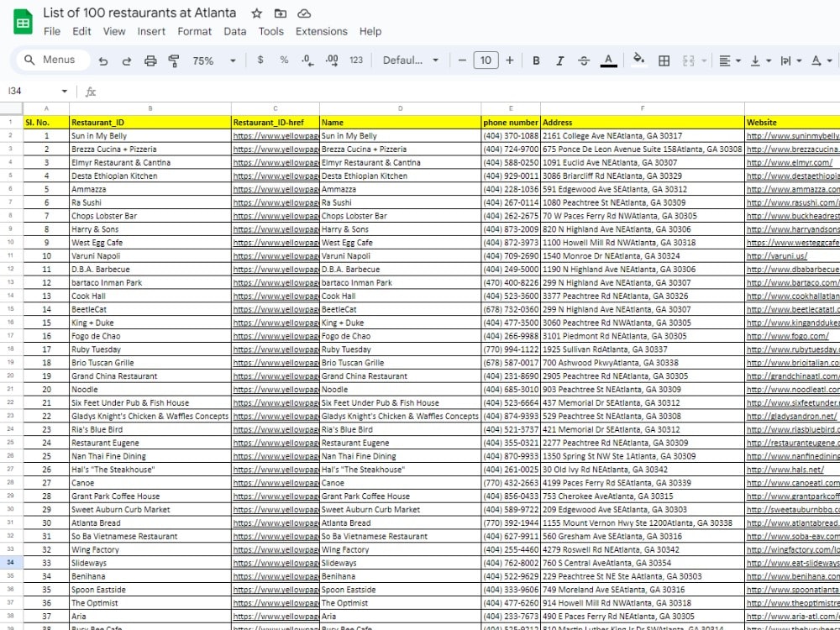Format as currency with dollar icon

point(260,60)
